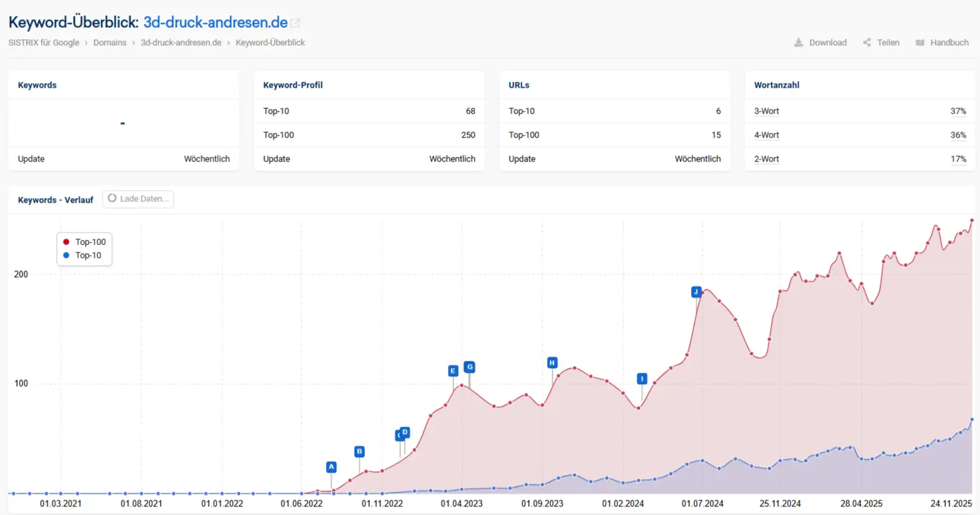Click the 3-Wort entry in Wortanzahl
Image resolution: width=980 pixels, height=515 pixels.
[766, 111]
